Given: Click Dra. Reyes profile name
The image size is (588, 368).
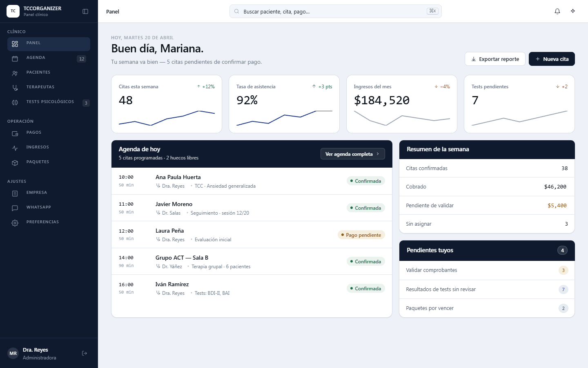Looking at the screenshot, I should (x=36, y=350).
